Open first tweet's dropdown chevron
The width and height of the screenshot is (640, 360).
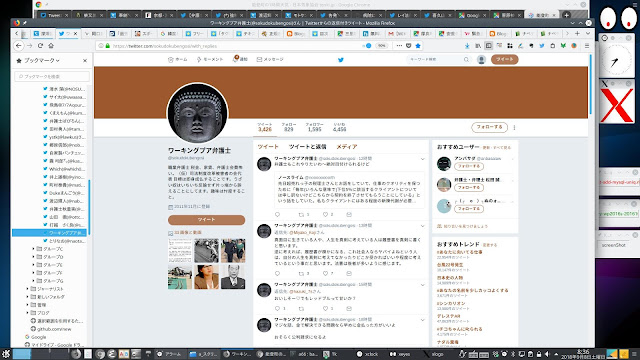coord(422,159)
